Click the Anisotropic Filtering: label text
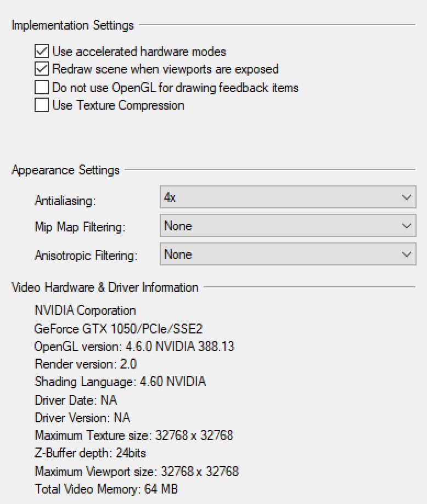 coord(86,256)
